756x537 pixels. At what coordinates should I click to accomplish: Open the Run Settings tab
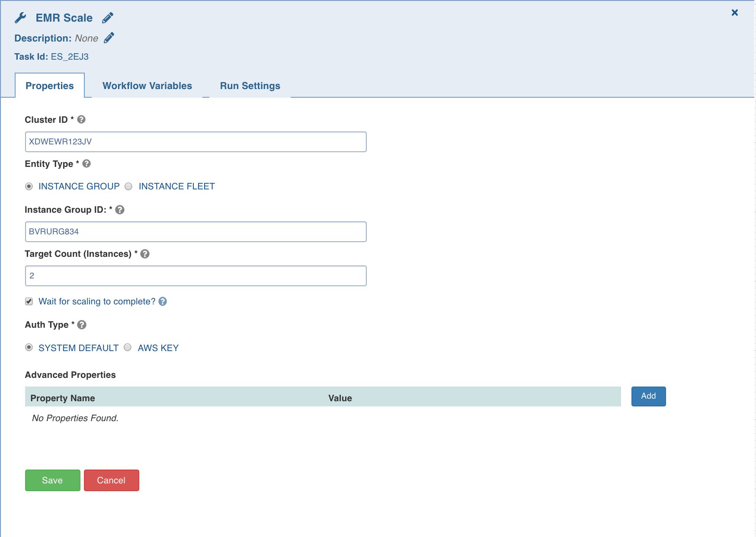click(x=250, y=86)
